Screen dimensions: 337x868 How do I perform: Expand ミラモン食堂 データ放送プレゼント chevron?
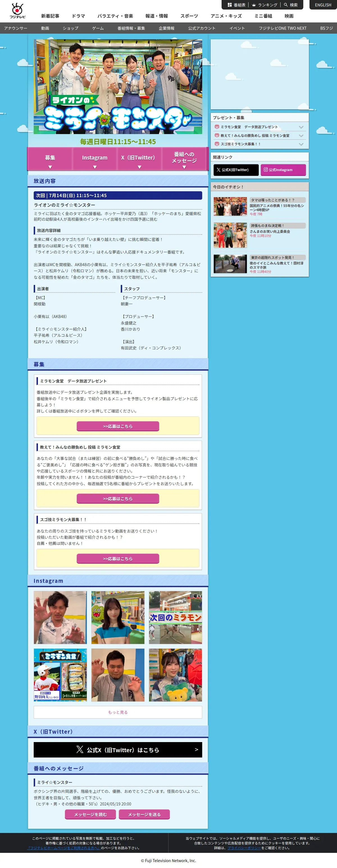pyautogui.click(x=301, y=127)
